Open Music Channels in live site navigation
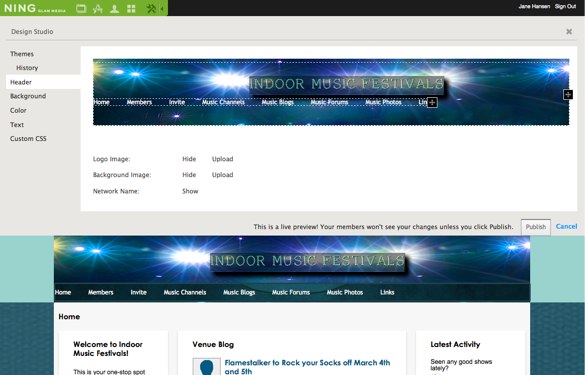Screen dimensions: 585x375 (185, 292)
